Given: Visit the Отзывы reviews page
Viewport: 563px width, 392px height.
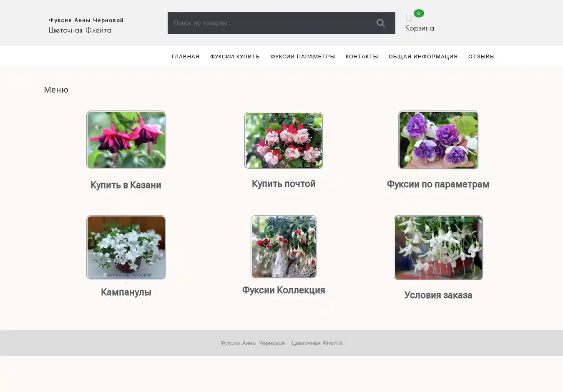Looking at the screenshot, I should [481, 56].
